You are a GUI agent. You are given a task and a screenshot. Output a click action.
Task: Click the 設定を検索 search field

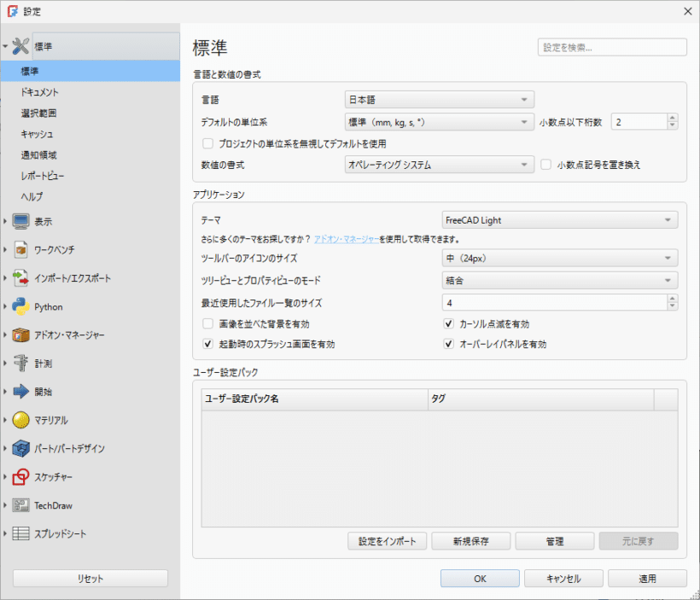[x=612, y=47]
